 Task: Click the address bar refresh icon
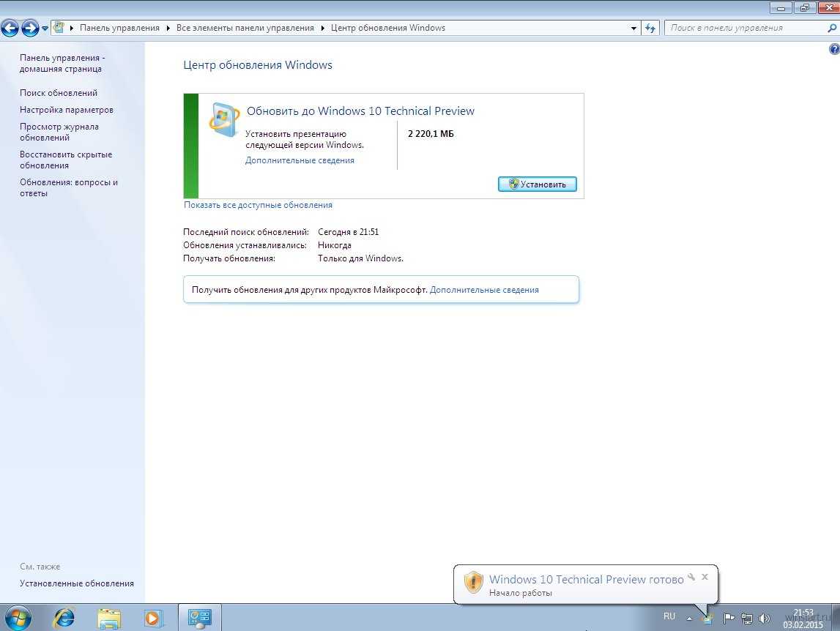[650, 29]
